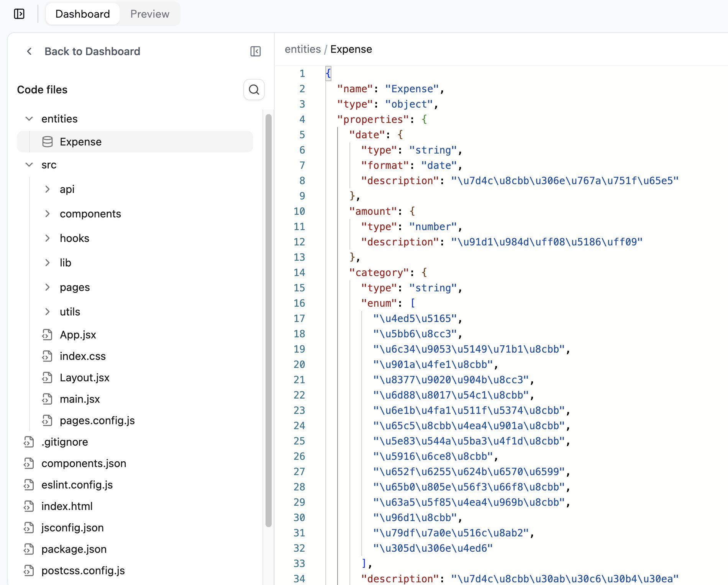Open the App.jsx file icon
Viewport: 728px width, 585px height.
pyautogui.click(x=47, y=335)
